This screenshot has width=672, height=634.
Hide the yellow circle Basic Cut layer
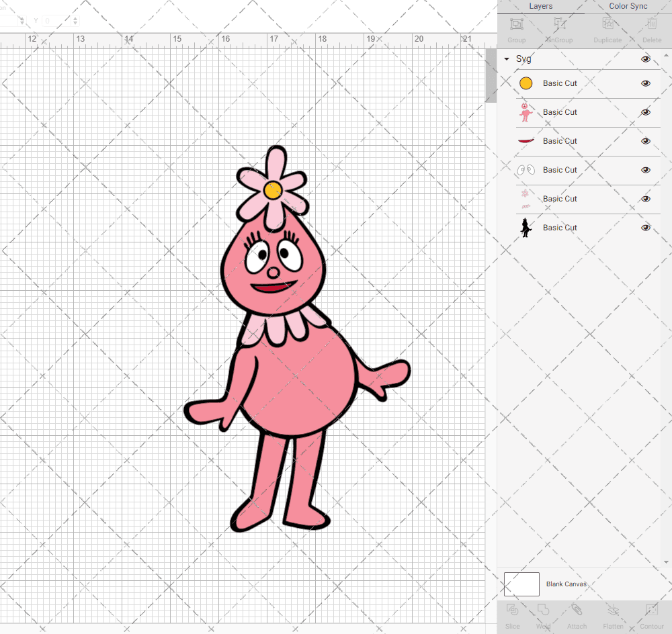(645, 83)
